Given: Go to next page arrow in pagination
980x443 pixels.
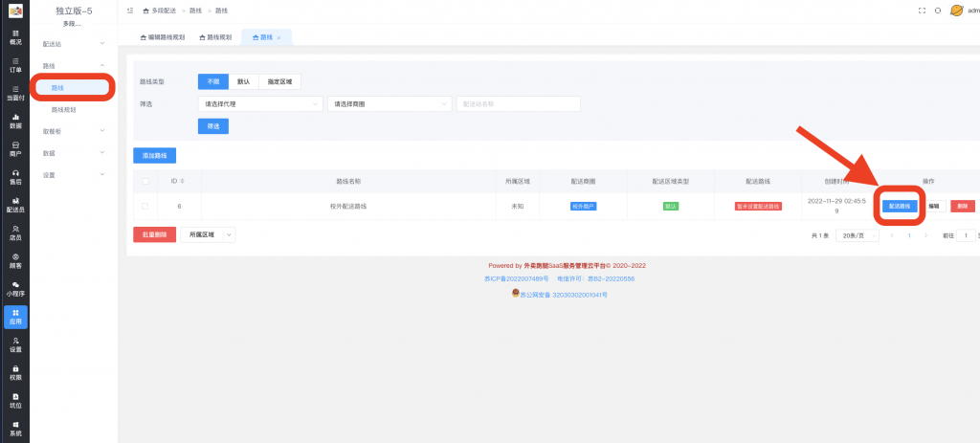Looking at the screenshot, I should (x=925, y=235).
